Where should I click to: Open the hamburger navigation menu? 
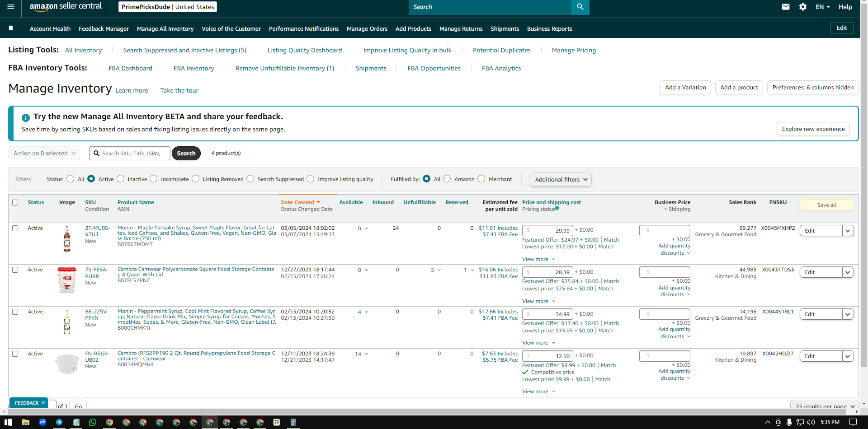[x=11, y=7]
